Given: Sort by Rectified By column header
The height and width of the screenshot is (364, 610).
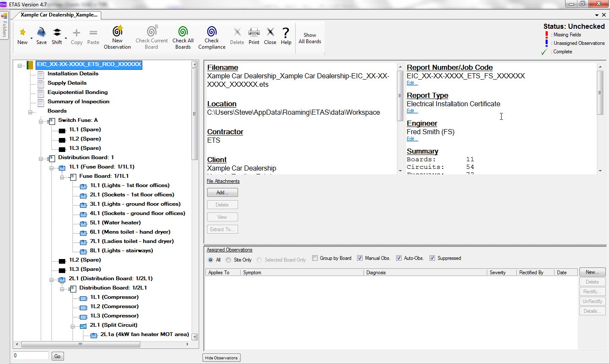Looking at the screenshot, I should click(x=535, y=273).
